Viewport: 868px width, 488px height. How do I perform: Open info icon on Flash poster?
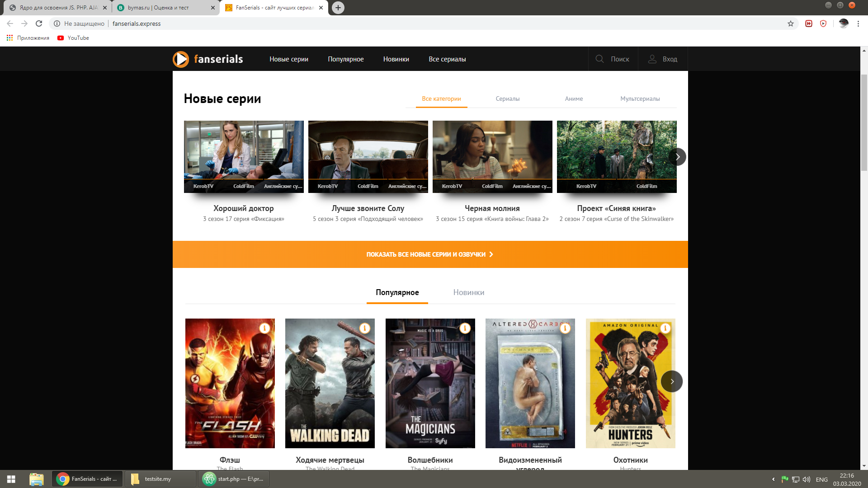point(264,328)
